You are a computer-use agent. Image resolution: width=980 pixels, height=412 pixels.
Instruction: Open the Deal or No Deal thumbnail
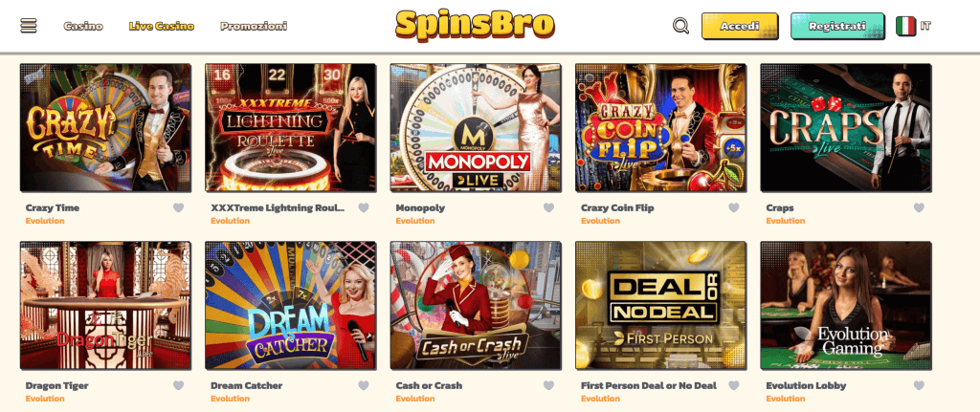click(x=660, y=305)
